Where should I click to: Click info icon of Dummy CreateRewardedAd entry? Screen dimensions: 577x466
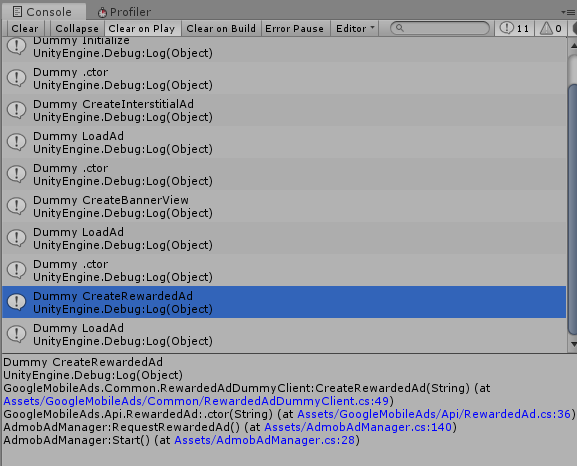(x=17, y=302)
